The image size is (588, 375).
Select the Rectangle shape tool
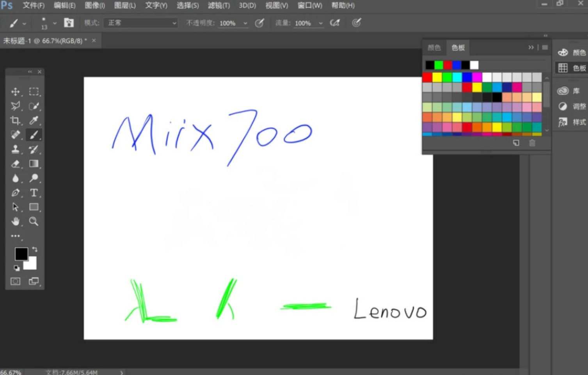point(34,207)
